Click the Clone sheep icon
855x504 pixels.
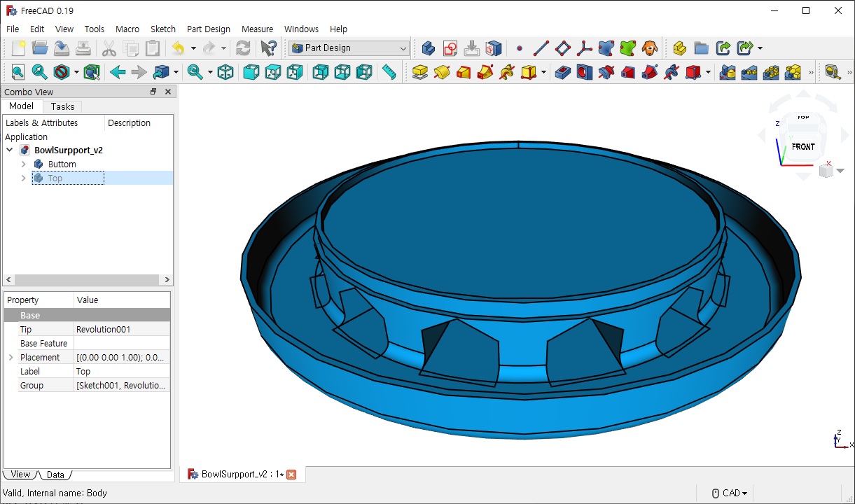[x=649, y=48]
